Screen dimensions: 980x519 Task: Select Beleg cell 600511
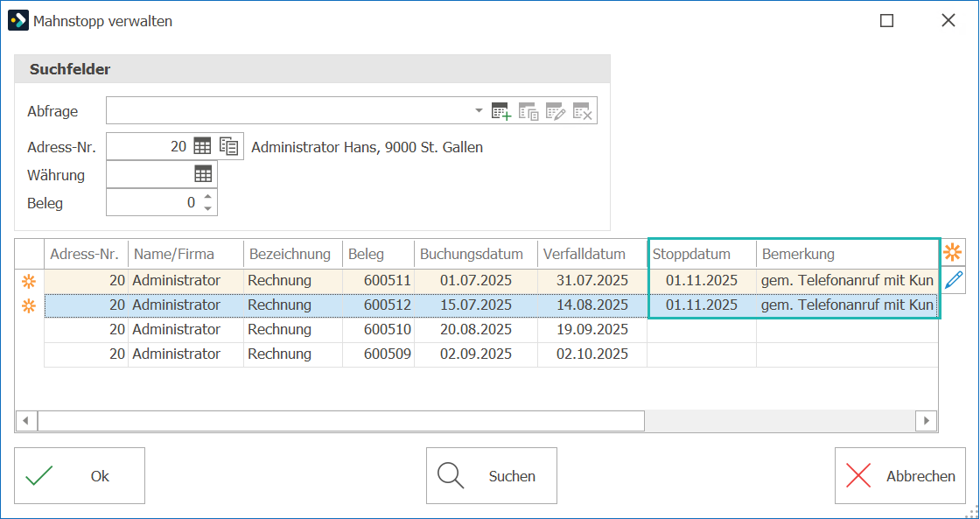(x=378, y=281)
